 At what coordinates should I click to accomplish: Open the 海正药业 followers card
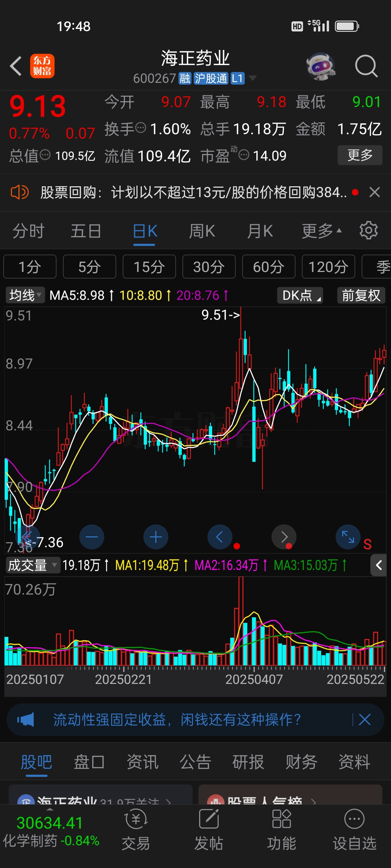(101, 795)
